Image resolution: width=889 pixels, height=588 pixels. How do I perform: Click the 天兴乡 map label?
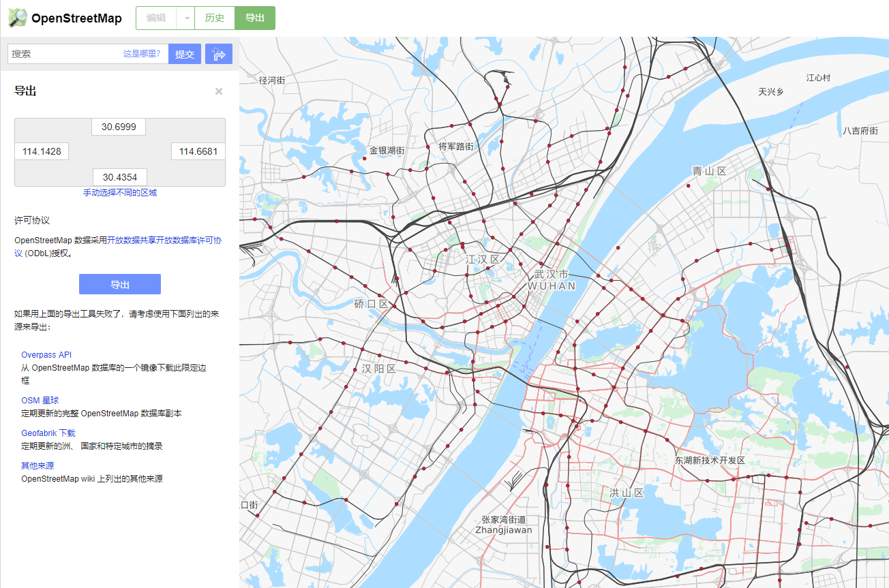click(771, 92)
